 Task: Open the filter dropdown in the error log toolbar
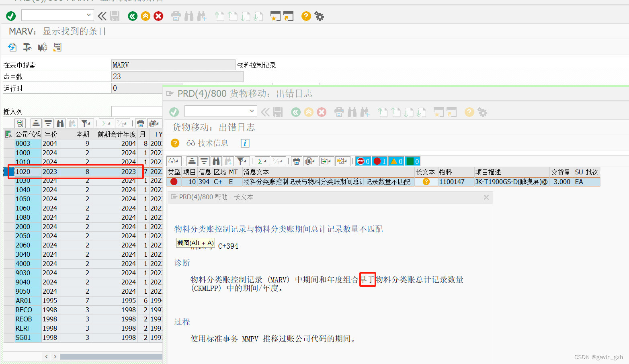click(x=242, y=161)
